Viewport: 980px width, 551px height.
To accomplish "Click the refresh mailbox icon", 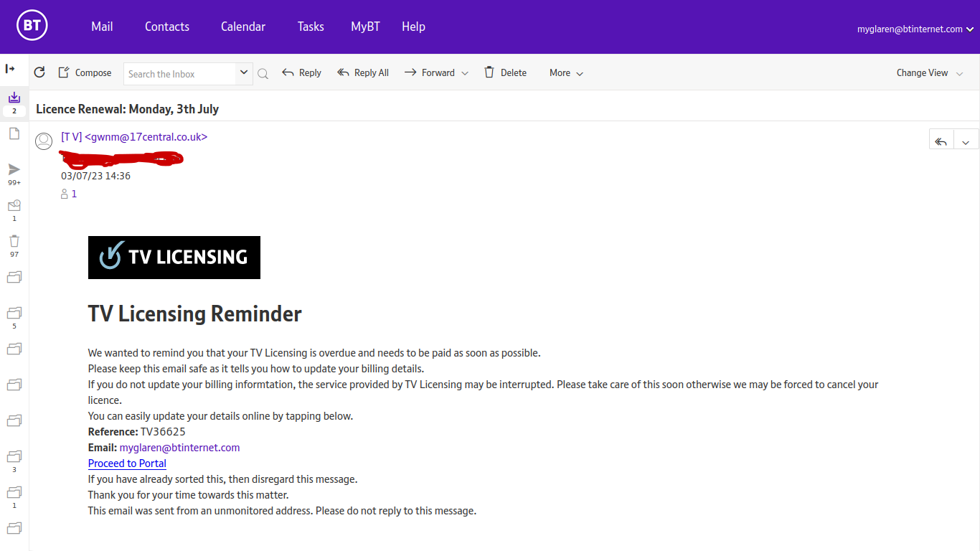I will [39, 72].
